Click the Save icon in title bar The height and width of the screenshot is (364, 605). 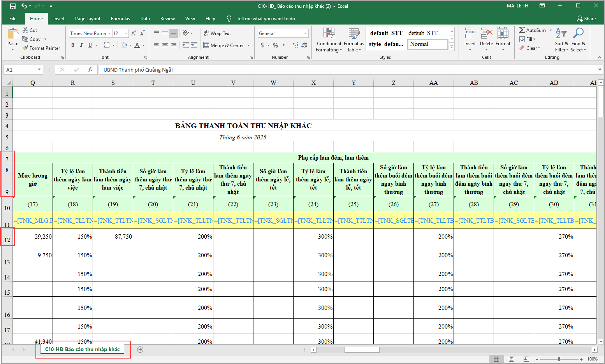coord(13,6)
